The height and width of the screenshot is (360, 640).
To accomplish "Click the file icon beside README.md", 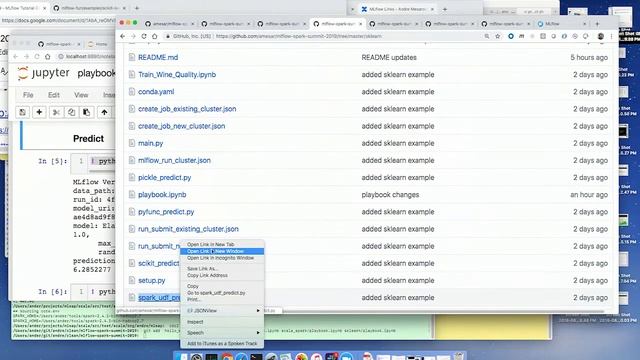I will point(131,57).
